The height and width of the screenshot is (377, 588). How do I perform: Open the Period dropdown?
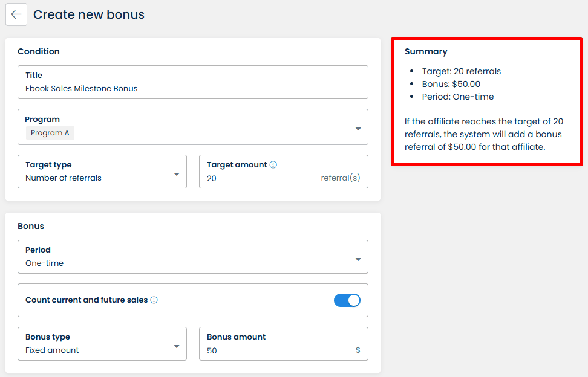click(358, 259)
